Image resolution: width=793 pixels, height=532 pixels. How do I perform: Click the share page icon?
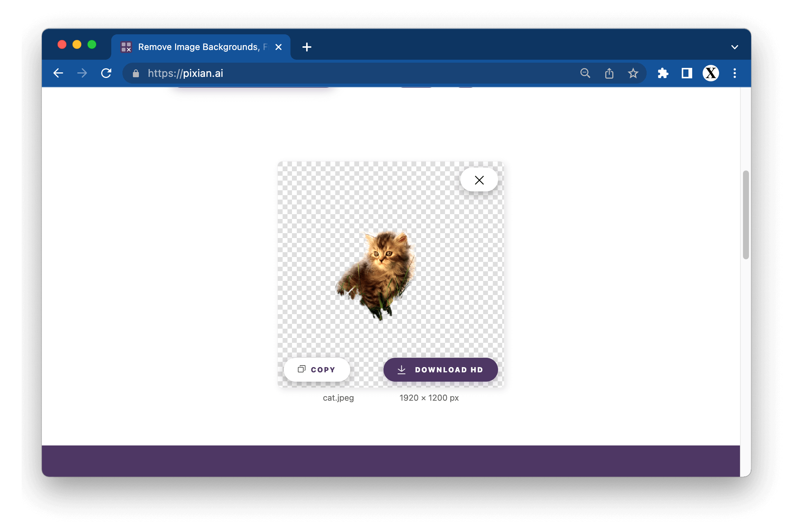pyautogui.click(x=609, y=73)
